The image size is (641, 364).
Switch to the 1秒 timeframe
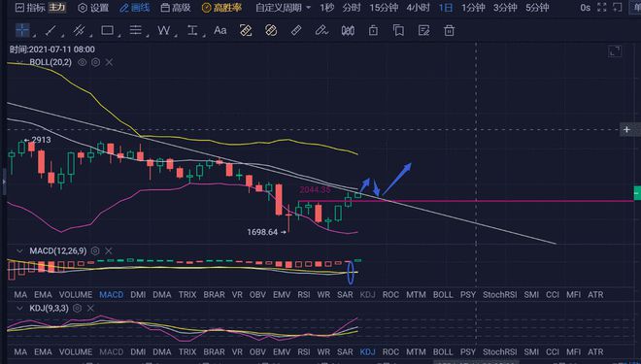327,8
